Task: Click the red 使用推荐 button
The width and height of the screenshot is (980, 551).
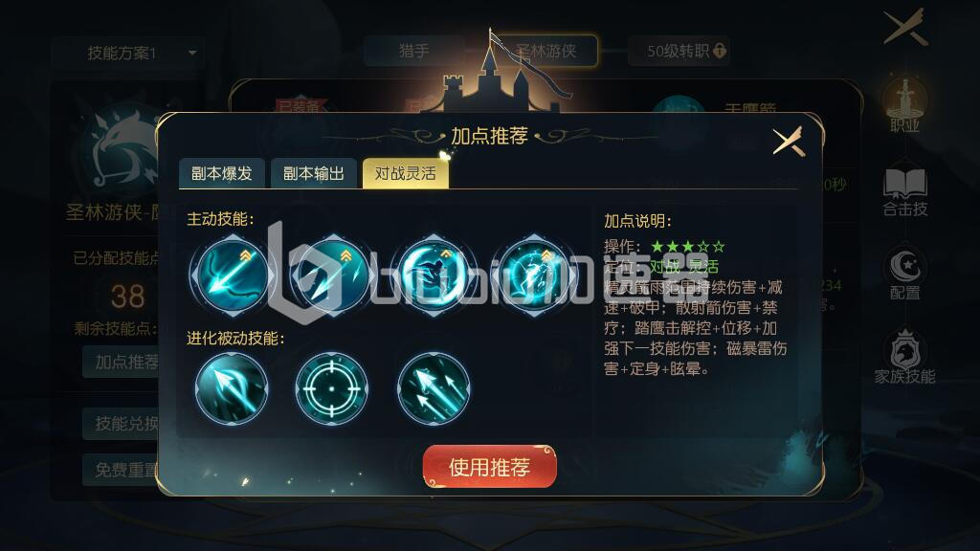Action: pyautogui.click(x=489, y=467)
